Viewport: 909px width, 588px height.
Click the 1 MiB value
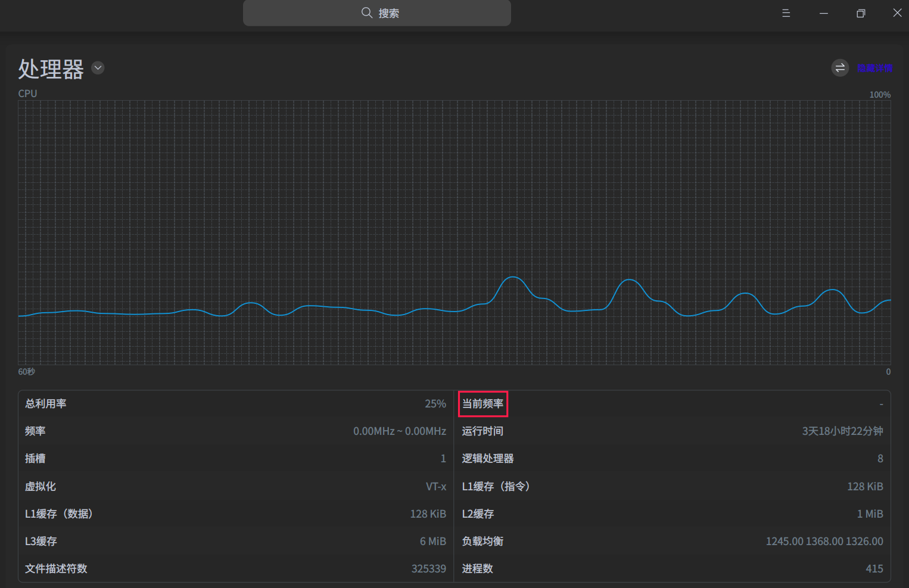pyautogui.click(x=870, y=514)
